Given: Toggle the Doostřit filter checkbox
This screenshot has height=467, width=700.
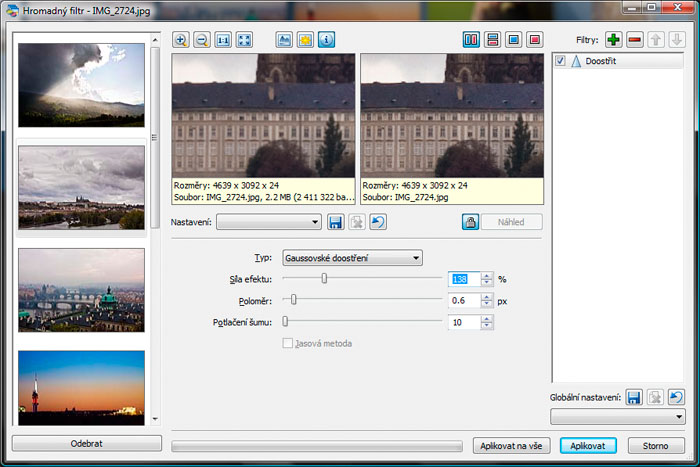Looking at the screenshot, I should point(561,61).
